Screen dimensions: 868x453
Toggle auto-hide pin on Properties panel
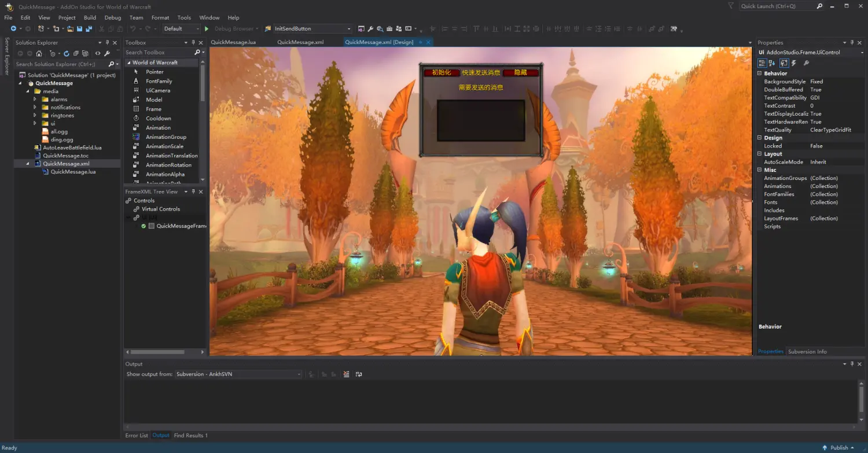(852, 42)
